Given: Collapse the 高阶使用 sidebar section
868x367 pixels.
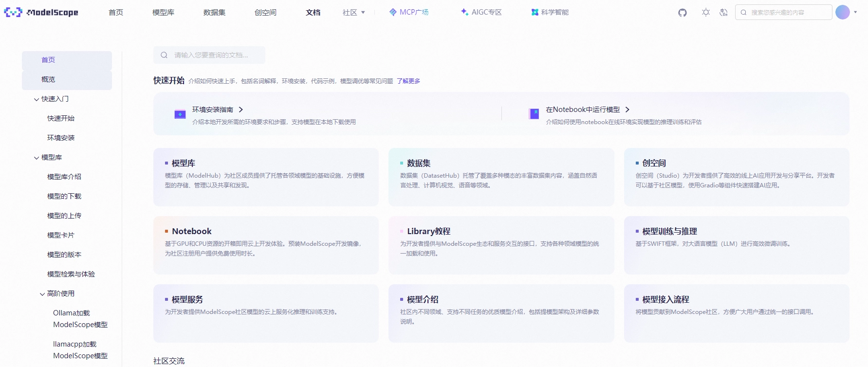Looking at the screenshot, I should [x=42, y=294].
